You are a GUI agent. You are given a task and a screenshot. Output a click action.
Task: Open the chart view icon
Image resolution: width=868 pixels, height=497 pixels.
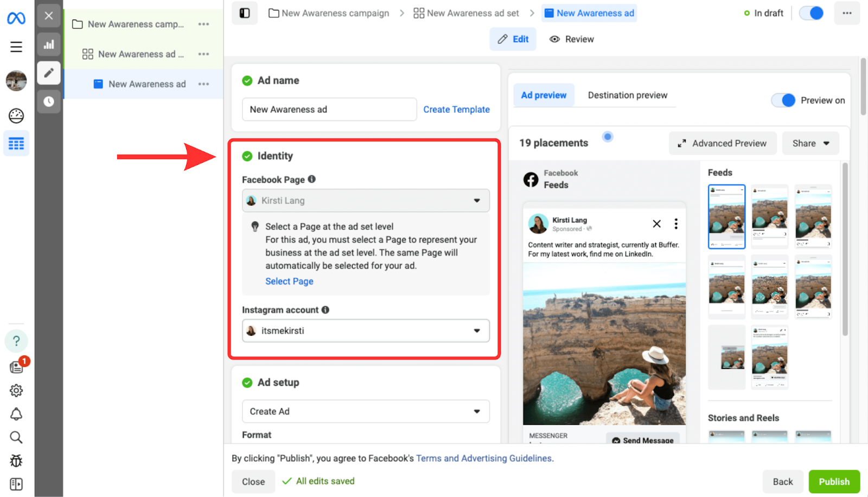(49, 44)
